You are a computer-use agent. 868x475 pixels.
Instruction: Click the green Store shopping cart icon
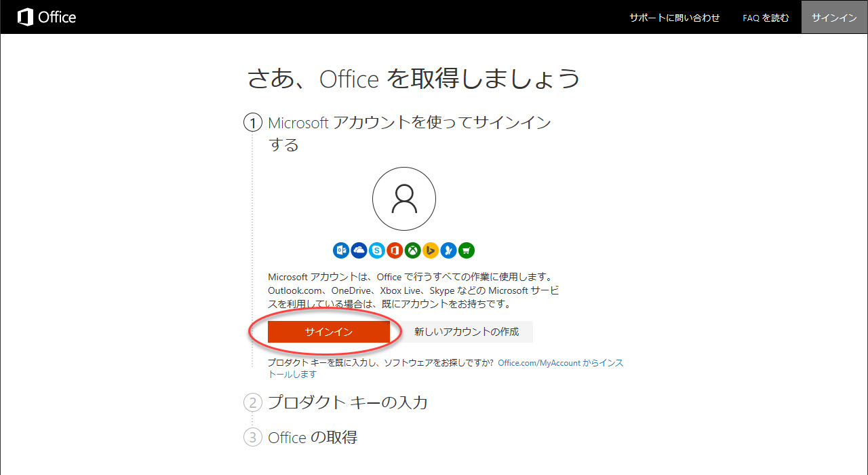coord(466,250)
